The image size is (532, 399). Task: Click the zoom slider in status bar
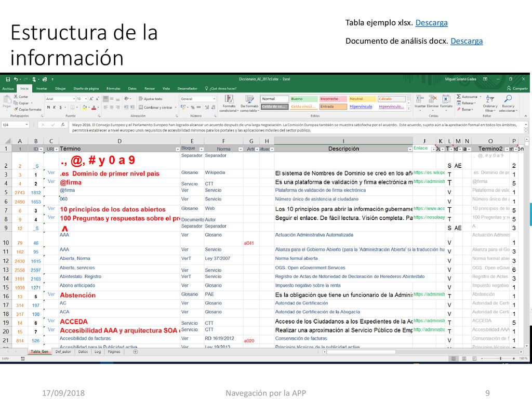tap(500, 358)
